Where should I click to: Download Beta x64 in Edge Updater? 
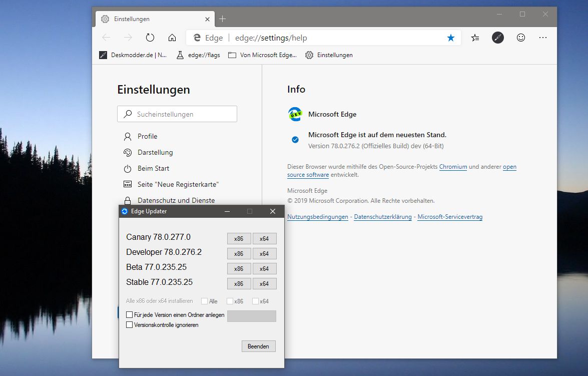click(x=264, y=269)
